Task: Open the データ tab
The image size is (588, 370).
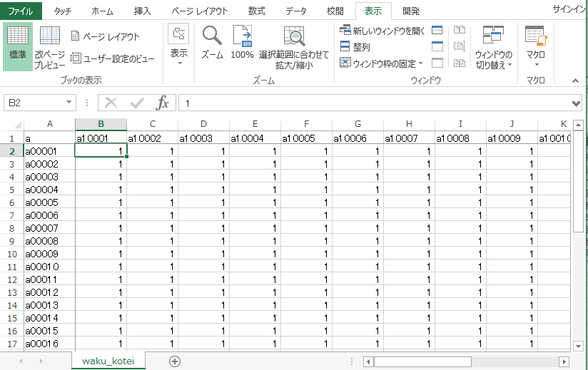Action: [x=296, y=11]
